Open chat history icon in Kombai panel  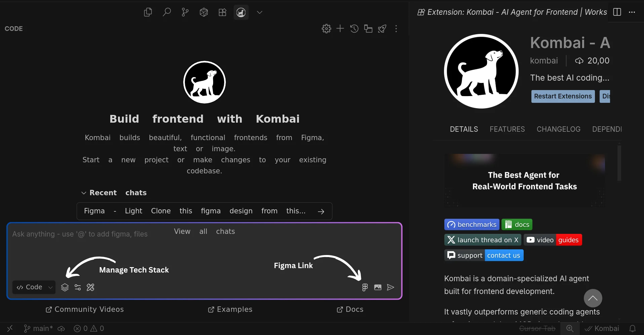click(354, 29)
